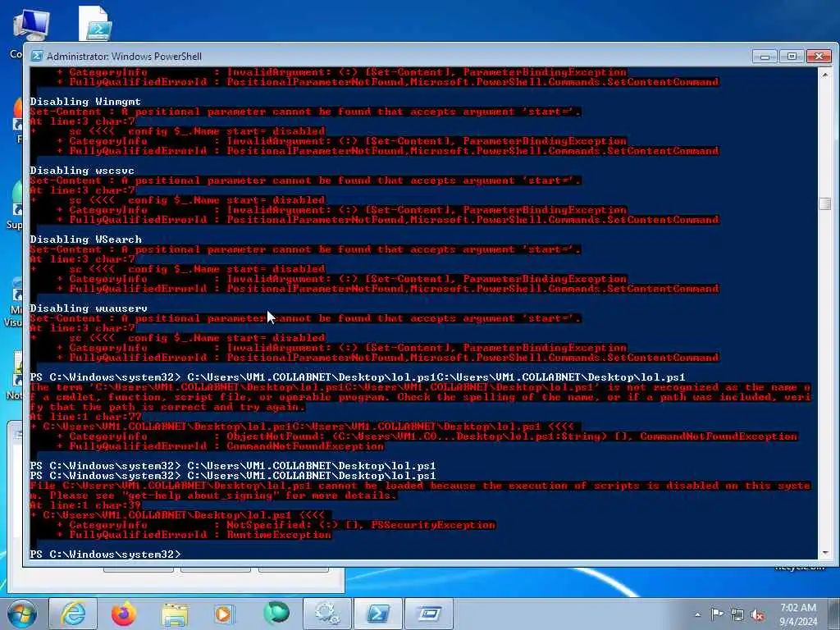840x630 pixels.
Task: Click the 'At line:1 char:77' text
Action: (85, 417)
